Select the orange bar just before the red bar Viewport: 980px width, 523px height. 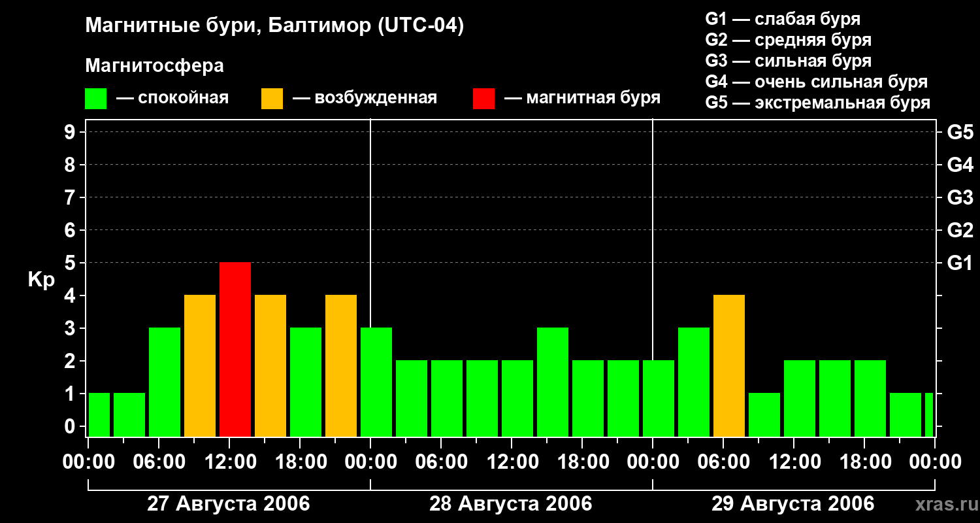click(200, 365)
